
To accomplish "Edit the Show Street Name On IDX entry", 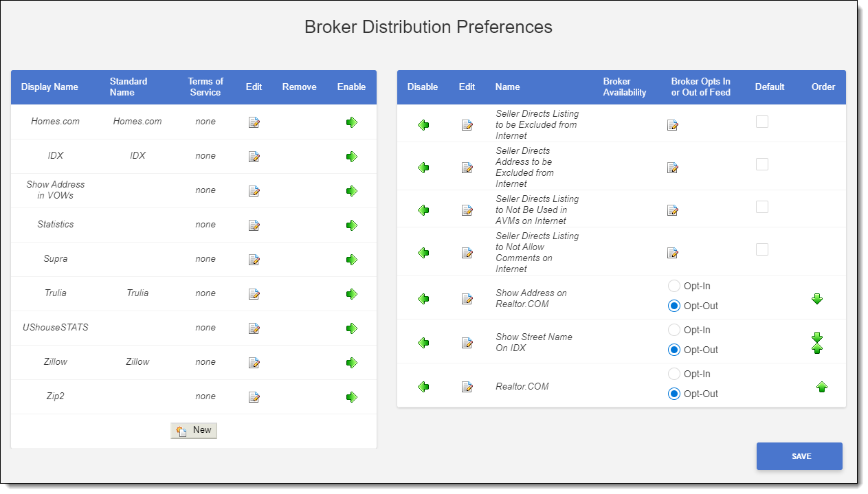I will tap(467, 343).
